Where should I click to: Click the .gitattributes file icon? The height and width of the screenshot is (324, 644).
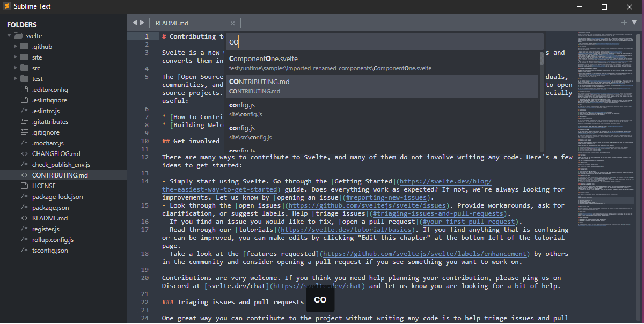(x=24, y=122)
